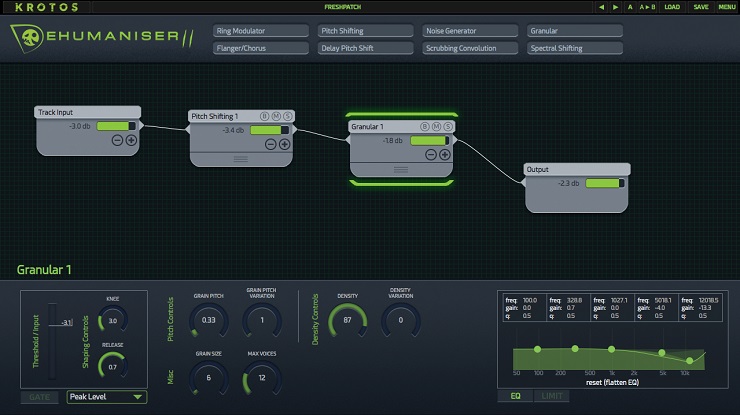Click the Dehumaniser skull logo

pyautogui.click(x=33, y=38)
